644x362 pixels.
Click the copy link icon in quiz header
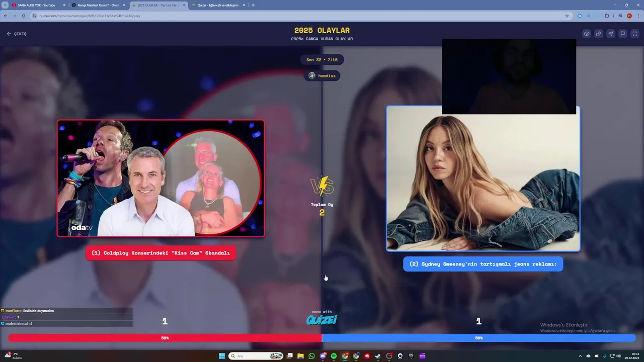pos(599,34)
